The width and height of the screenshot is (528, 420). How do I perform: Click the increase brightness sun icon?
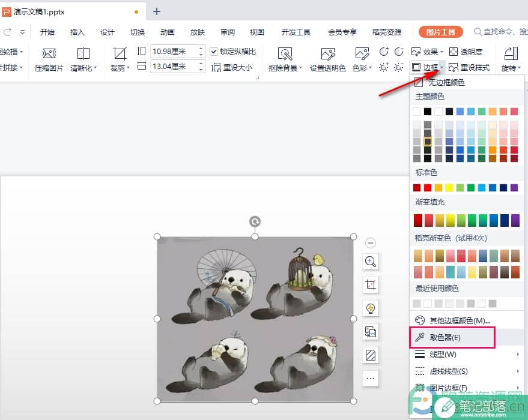tap(384, 67)
